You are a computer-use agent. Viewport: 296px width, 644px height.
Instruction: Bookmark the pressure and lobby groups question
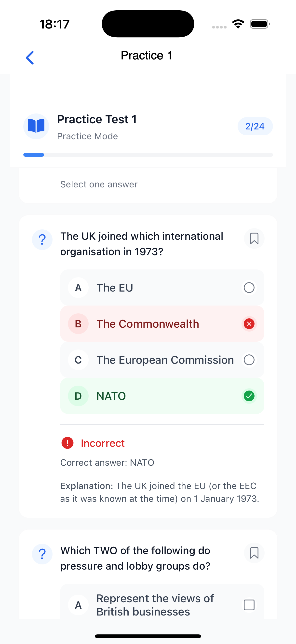click(254, 553)
